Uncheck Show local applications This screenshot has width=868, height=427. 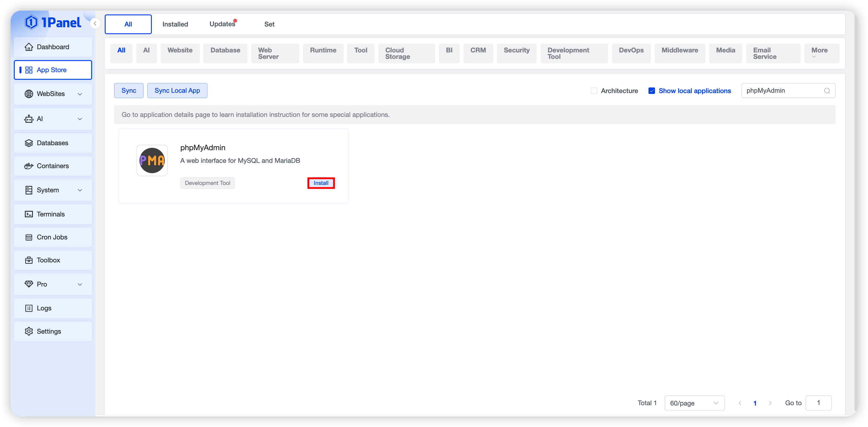[x=651, y=91]
